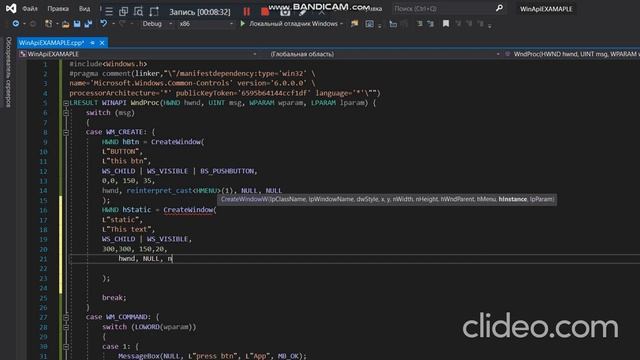Image resolution: width=640 pixels, height=360 pixels.
Task: Collapse the case WM_COMMAND block
Action: pos(66,317)
